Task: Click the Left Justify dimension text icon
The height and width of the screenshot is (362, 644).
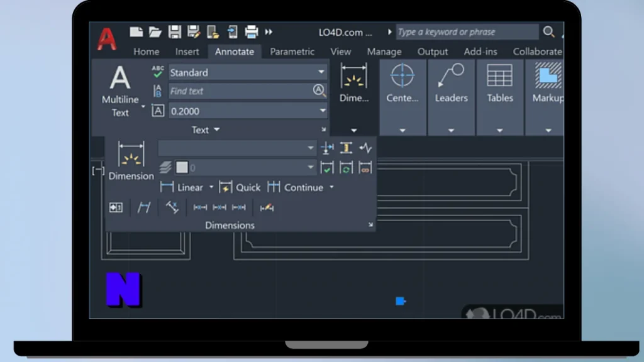Action: coord(200,207)
